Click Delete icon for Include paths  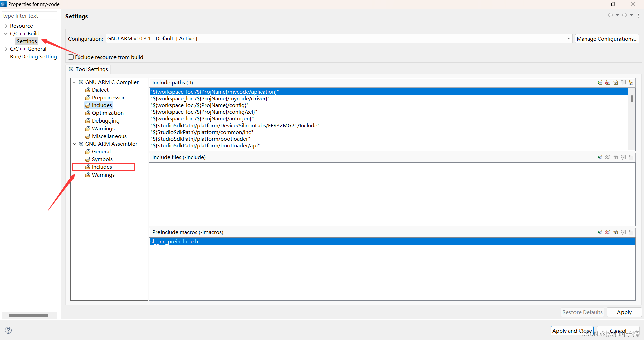coord(608,83)
